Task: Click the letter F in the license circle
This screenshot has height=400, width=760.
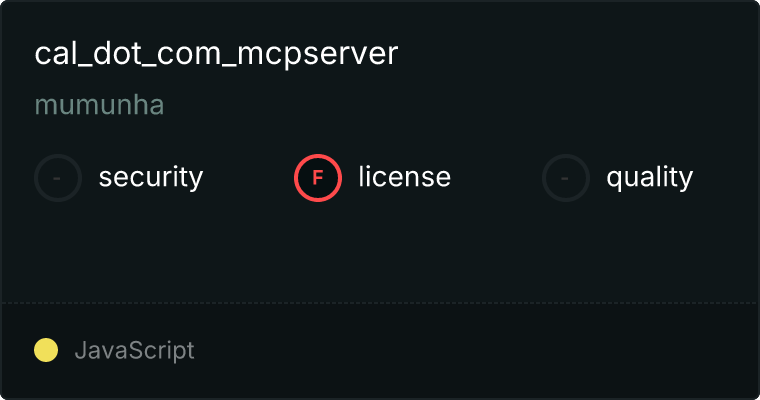Action: (317, 178)
